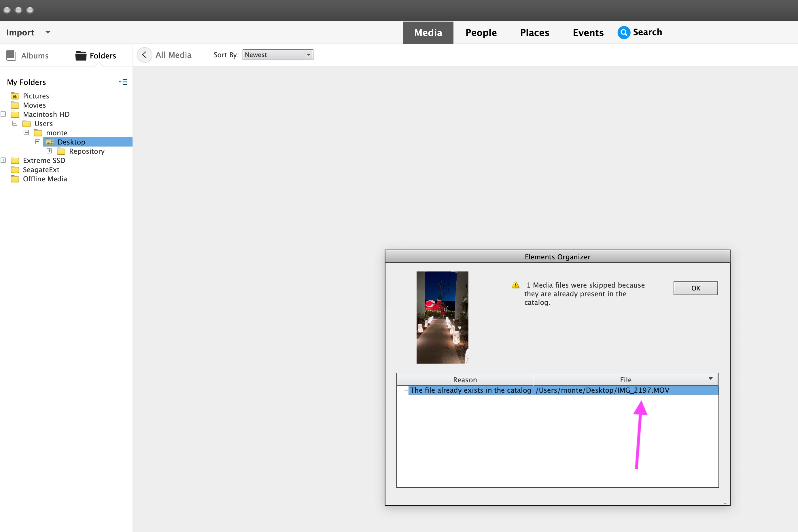Click the Folders panel folder icon
The height and width of the screenshot is (532, 798).
80,55
